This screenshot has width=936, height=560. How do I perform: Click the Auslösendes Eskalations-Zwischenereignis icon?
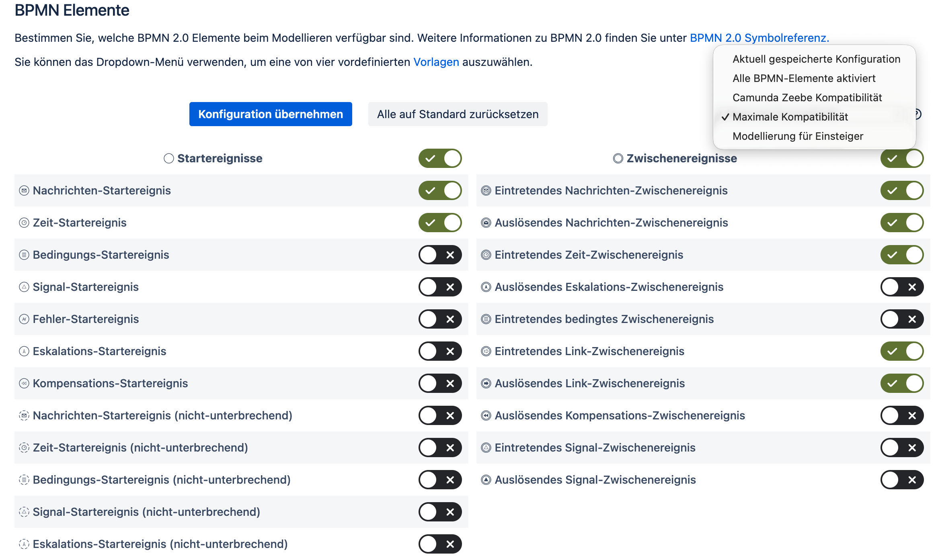click(x=486, y=287)
